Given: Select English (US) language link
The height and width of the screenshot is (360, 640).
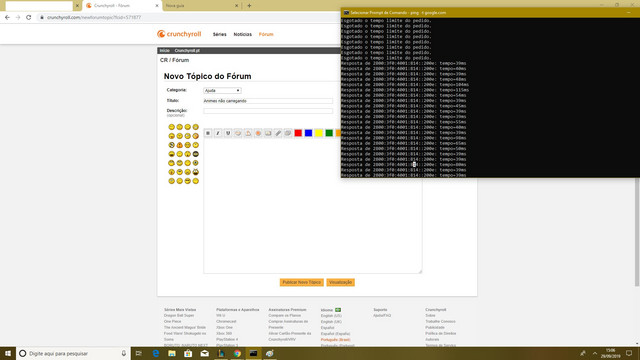Looking at the screenshot, I should click(331, 316).
